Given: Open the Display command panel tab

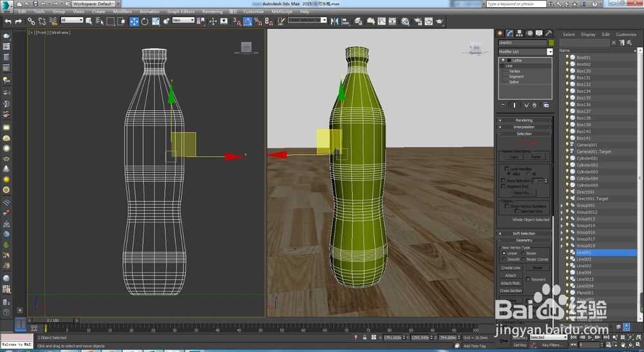Looking at the screenshot, I should [x=539, y=34].
